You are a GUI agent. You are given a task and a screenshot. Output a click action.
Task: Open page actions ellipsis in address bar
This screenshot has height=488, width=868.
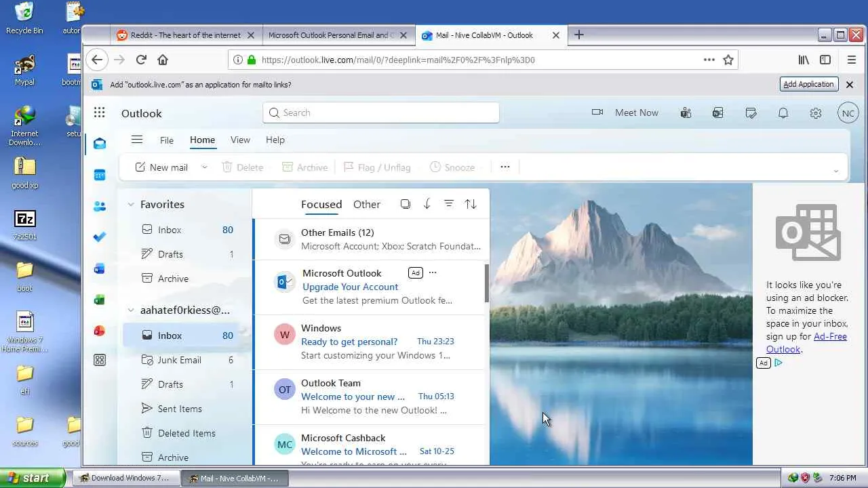(x=709, y=60)
